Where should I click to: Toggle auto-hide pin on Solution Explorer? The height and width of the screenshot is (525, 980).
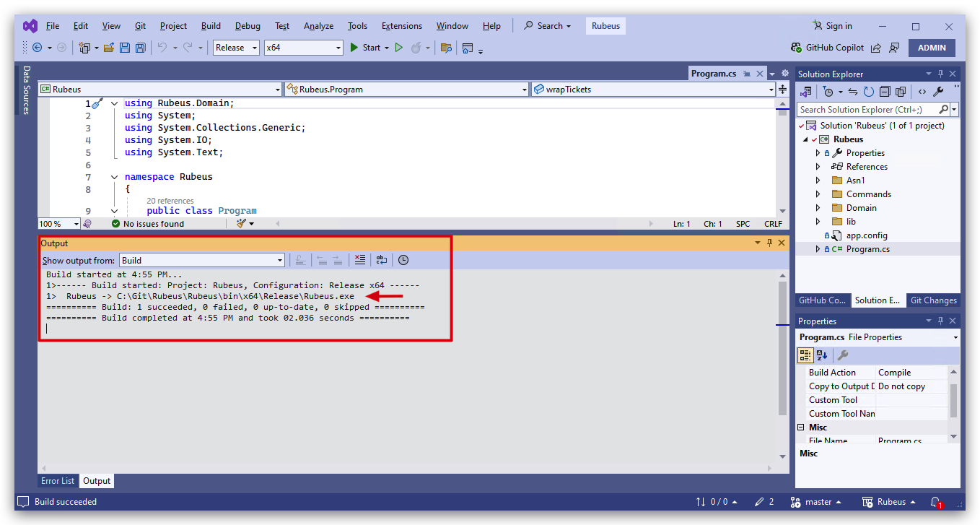940,74
